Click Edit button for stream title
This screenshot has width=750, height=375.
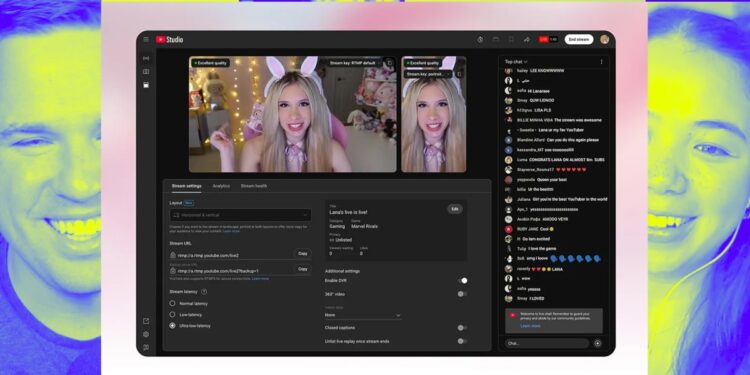tap(455, 209)
